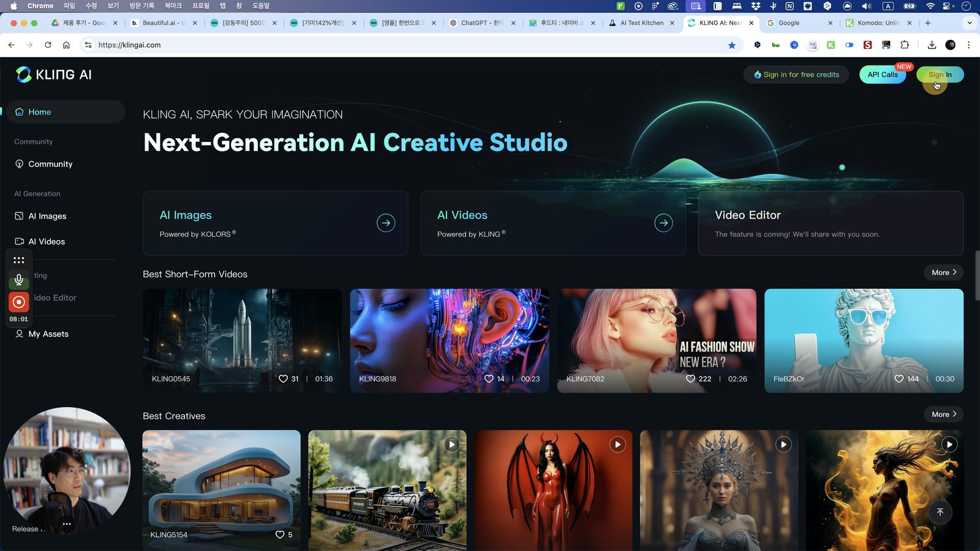Click Sign in for free credits

click(796, 75)
